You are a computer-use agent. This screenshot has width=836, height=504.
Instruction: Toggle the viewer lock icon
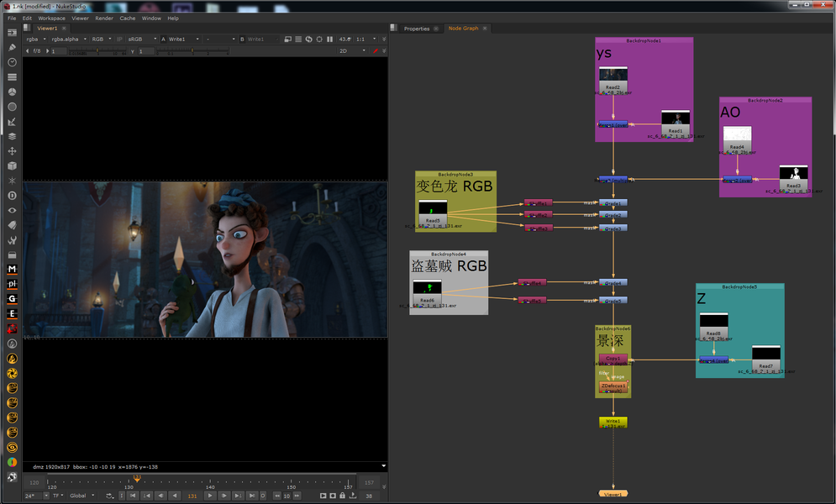[x=342, y=496]
